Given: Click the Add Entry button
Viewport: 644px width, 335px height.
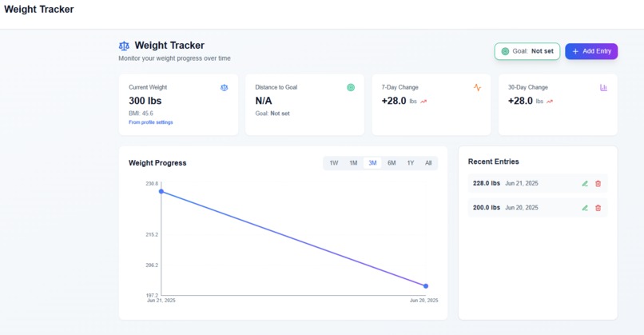Looking at the screenshot, I should [x=591, y=51].
